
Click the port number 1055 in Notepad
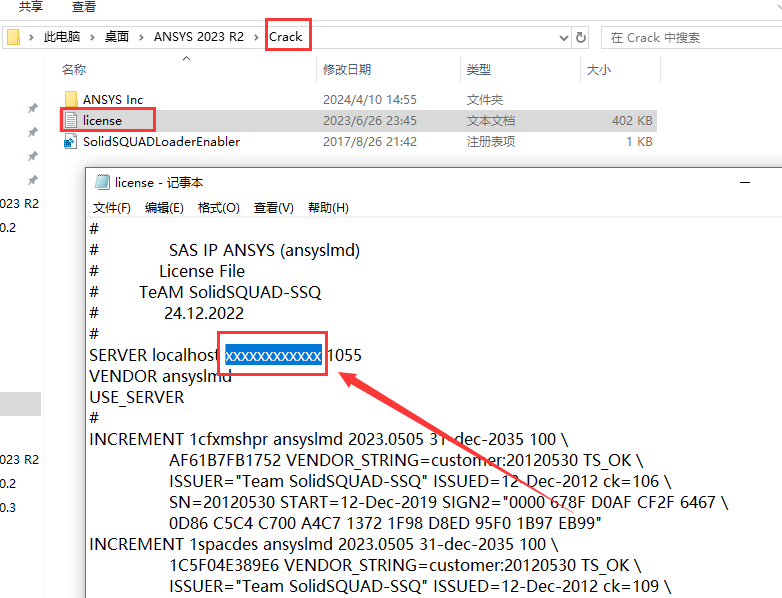tap(345, 355)
